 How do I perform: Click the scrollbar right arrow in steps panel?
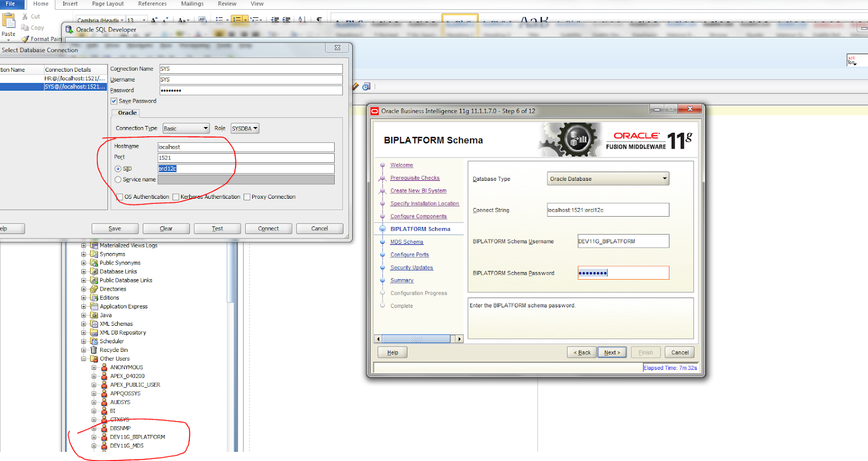[459, 339]
